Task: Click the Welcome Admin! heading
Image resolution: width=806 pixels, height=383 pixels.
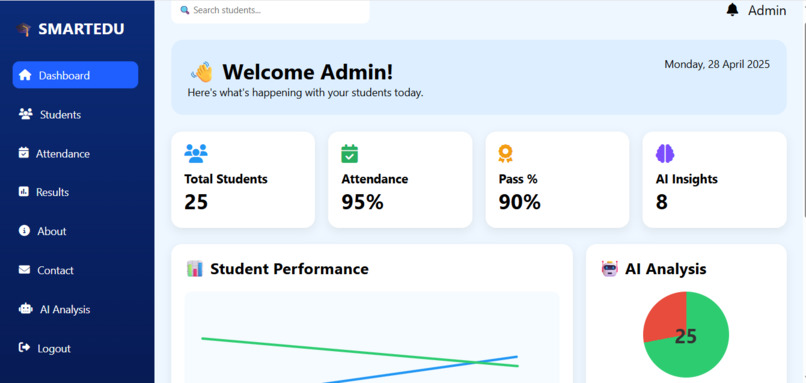Action: click(x=307, y=72)
